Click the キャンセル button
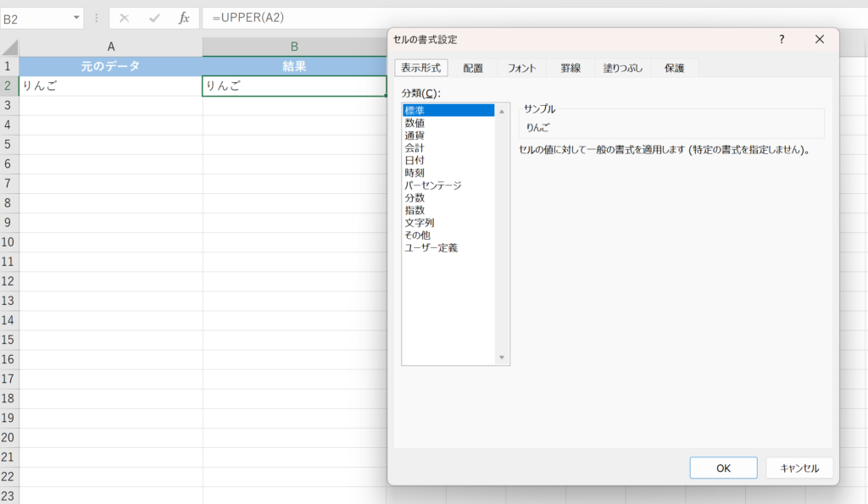The height and width of the screenshot is (504, 868). (x=799, y=468)
